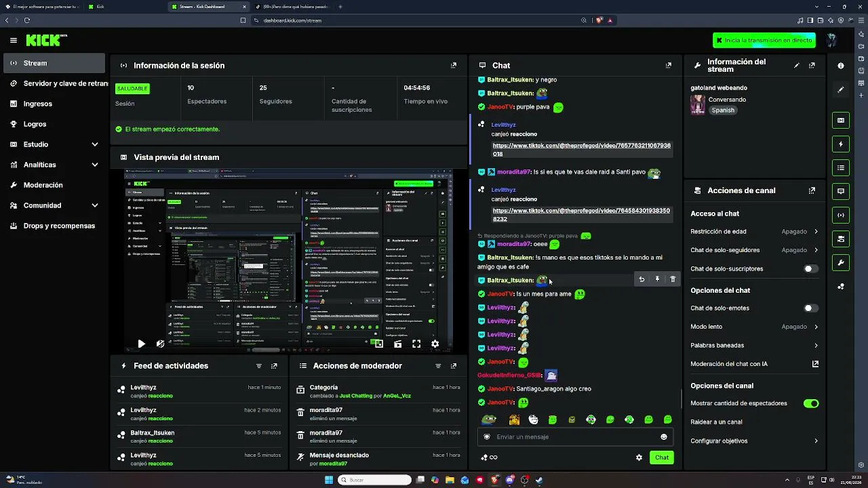Open Chat de solo-seguidores options

coord(754,250)
